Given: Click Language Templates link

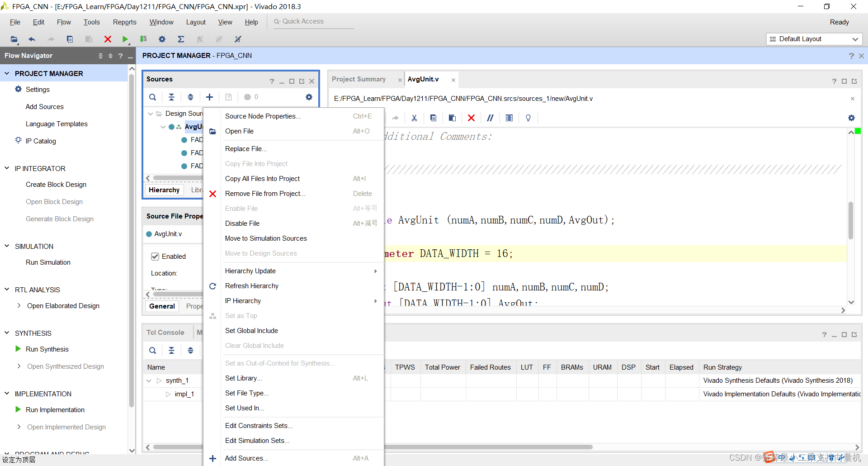Looking at the screenshot, I should click(x=57, y=124).
